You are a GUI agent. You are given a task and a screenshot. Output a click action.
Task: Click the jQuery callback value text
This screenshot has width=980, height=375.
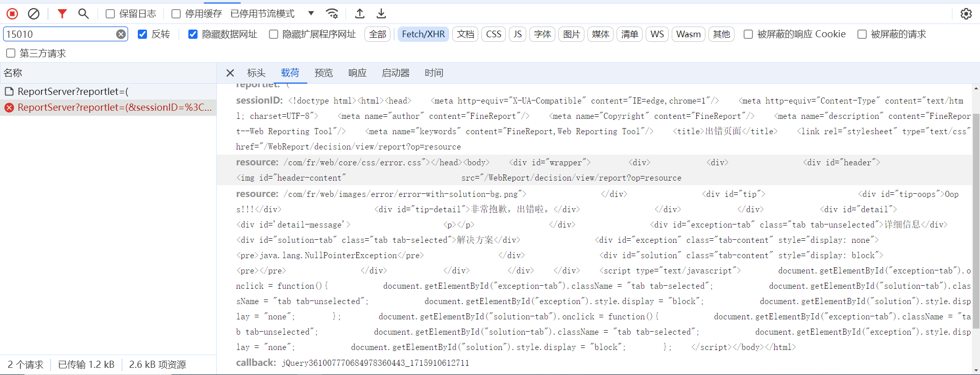coord(375,363)
